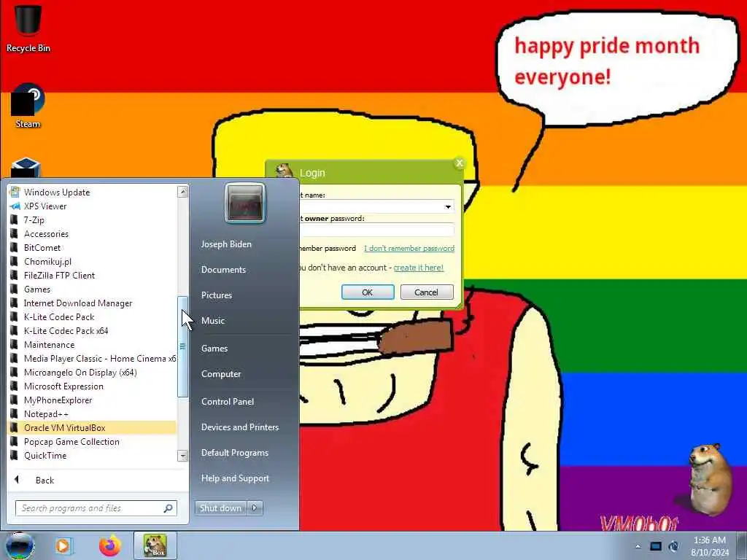The width and height of the screenshot is (747, 560).
Task: Confirm Login dialog with OK
Action: pyautogui.click(x=368, y=292)
